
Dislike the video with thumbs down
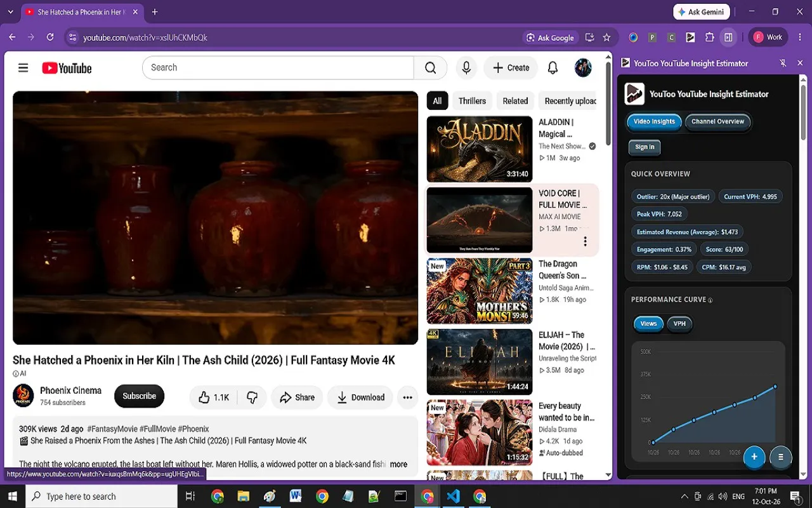252,398
